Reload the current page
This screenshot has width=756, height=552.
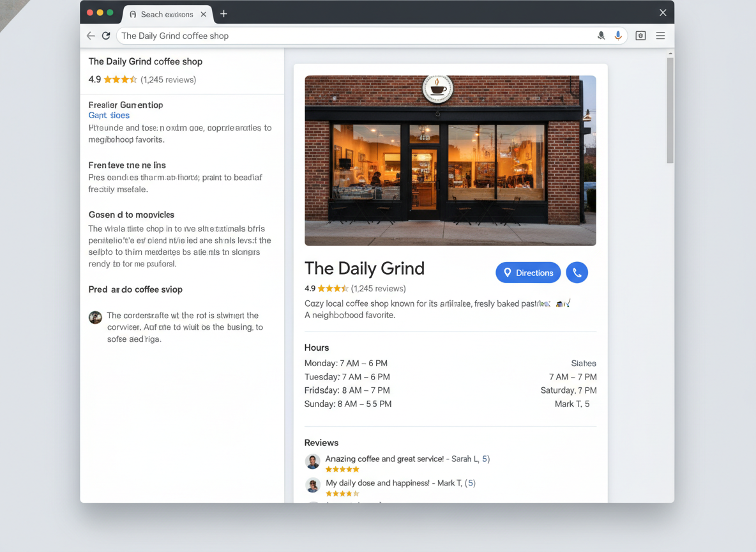tap(106, 36)
